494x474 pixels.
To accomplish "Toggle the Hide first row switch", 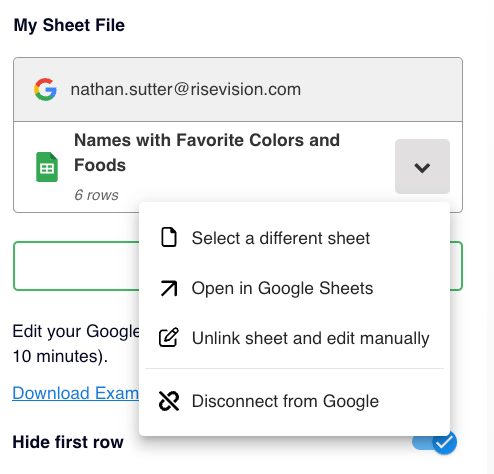I will point(435,442).
